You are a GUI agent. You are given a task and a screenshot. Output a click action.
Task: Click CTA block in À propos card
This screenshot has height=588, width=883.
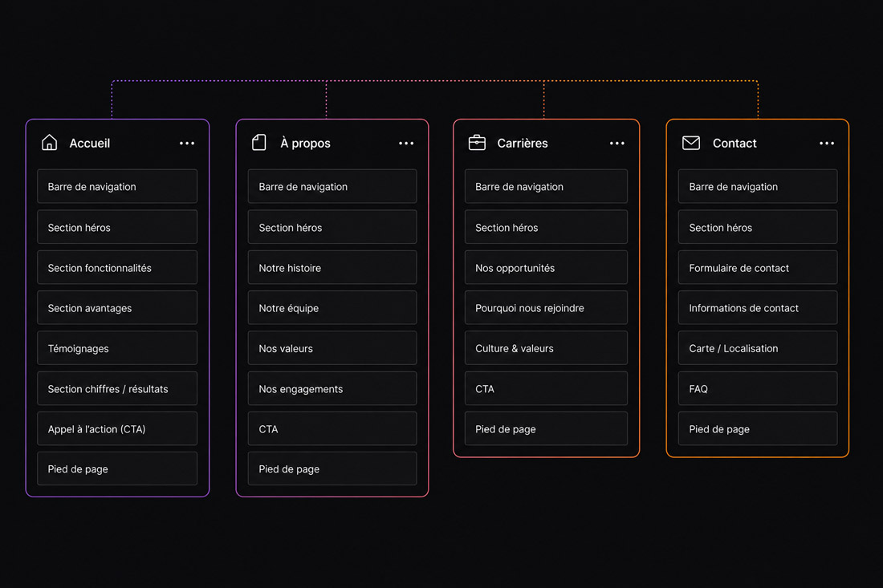click(332, 428)
